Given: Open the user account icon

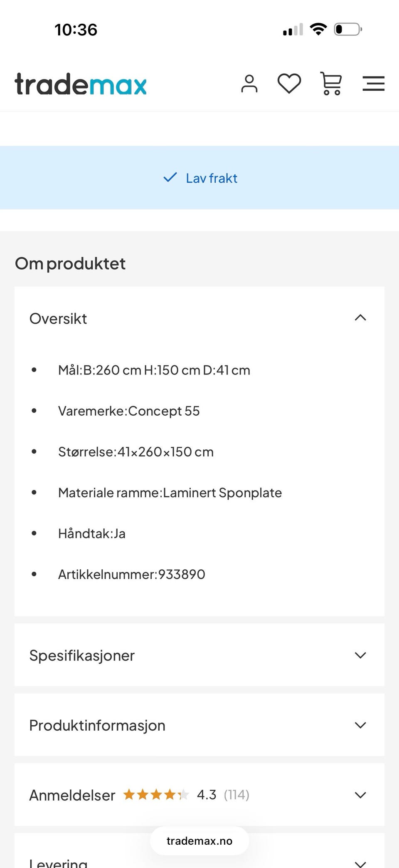Looking at the screenshot, I should tap(249, 84).
